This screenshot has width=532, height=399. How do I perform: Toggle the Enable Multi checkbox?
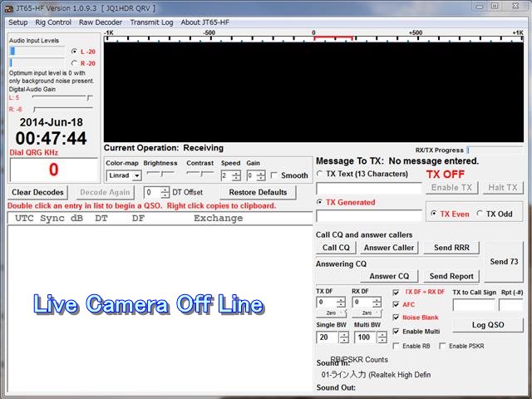point(396,332)
